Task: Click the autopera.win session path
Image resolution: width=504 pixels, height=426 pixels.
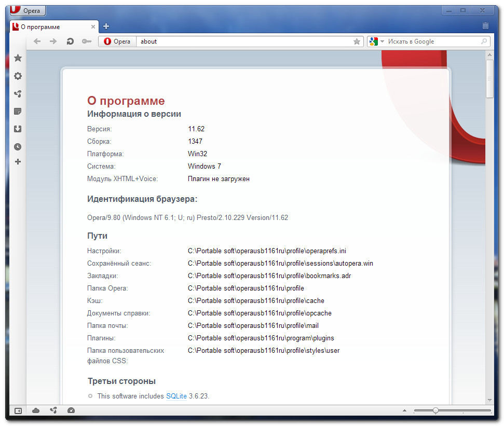Action: (280, 264)
